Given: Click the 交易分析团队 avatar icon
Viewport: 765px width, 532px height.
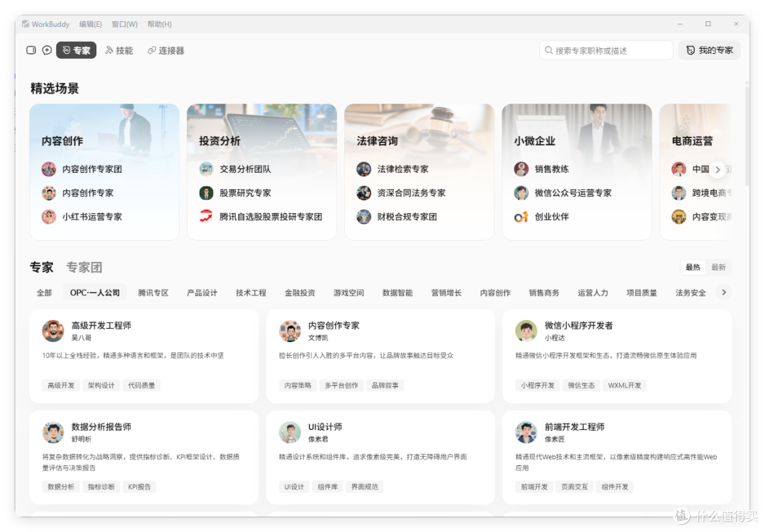Looking at the screenshot, I should coord(206,169).
